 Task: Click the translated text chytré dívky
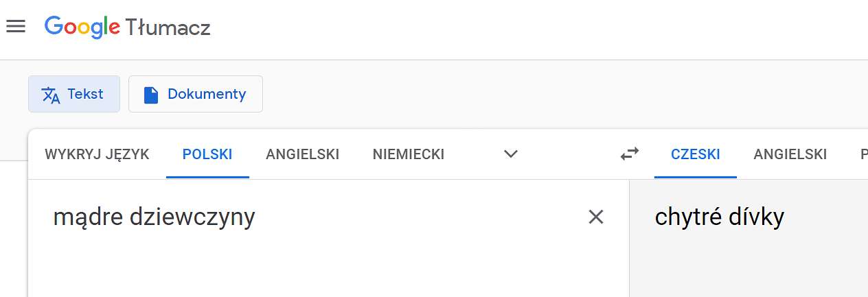[720, 217]
